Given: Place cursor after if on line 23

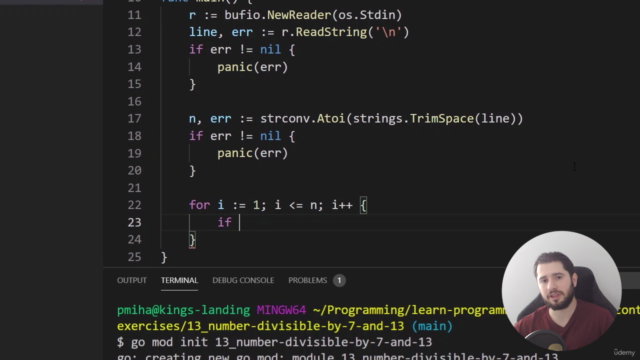Looking at the screenshot, I should [x=240, y=222].
